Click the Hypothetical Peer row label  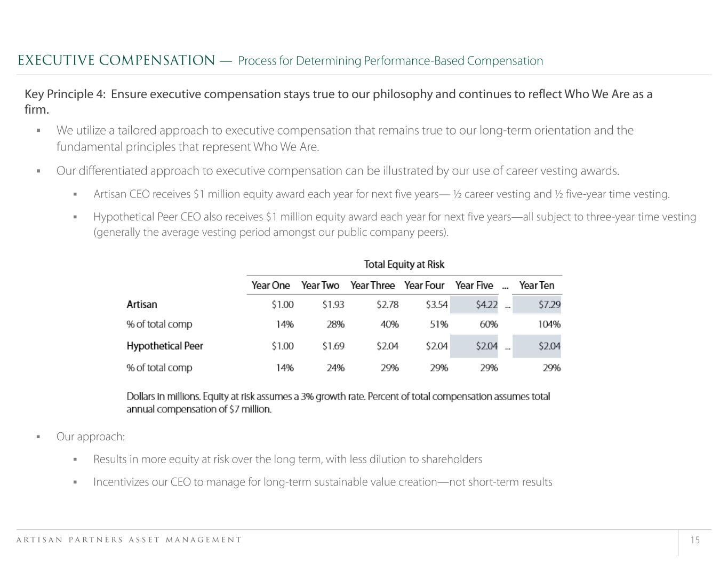[x=165, y=346]
